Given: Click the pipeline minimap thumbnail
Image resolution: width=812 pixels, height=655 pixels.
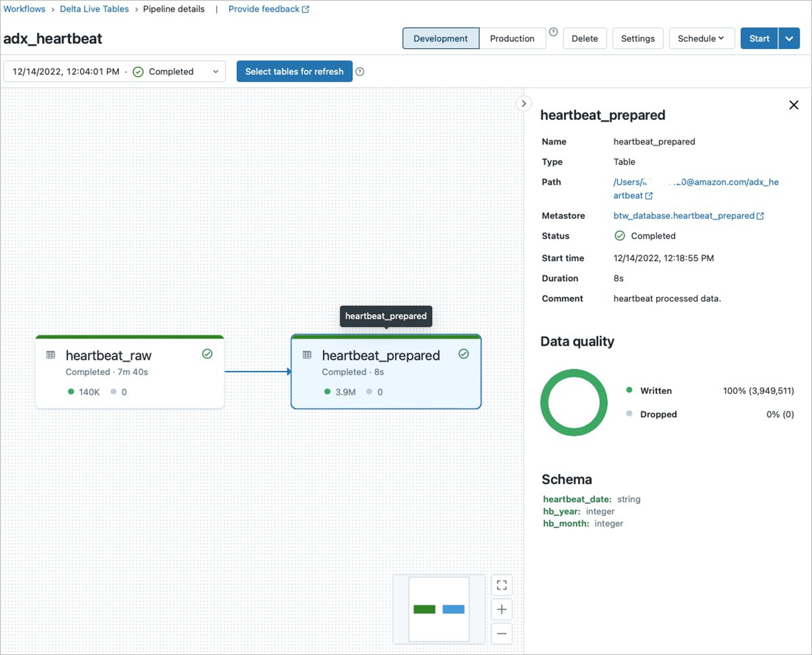Looking at the screenshot, I should click(x=439, y=609).
